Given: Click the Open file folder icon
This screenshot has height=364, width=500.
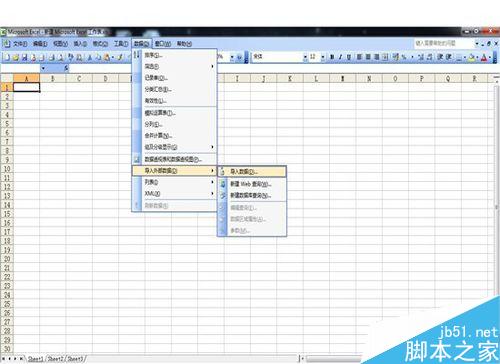Looking at the screenshot, I should tap(16, 57).
